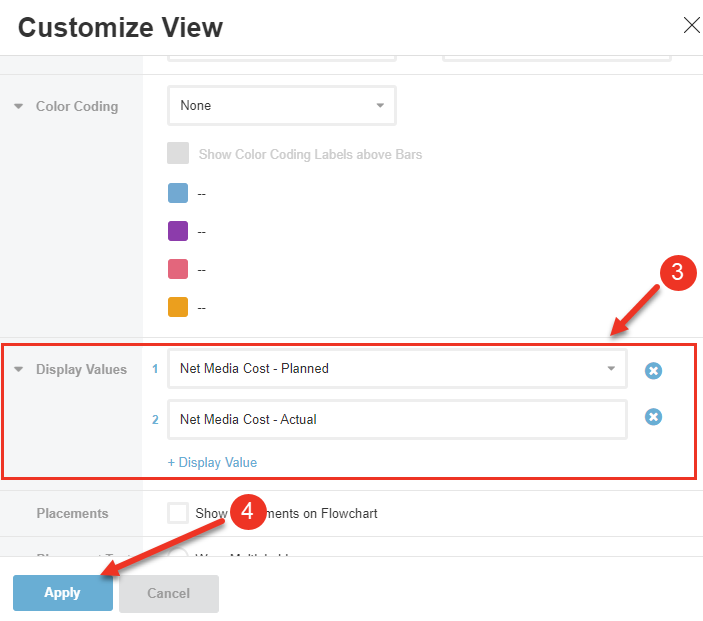The image size is (703, 621).
Task: Click the triangle arrow beside Color Coding
Action: point(18,106)
